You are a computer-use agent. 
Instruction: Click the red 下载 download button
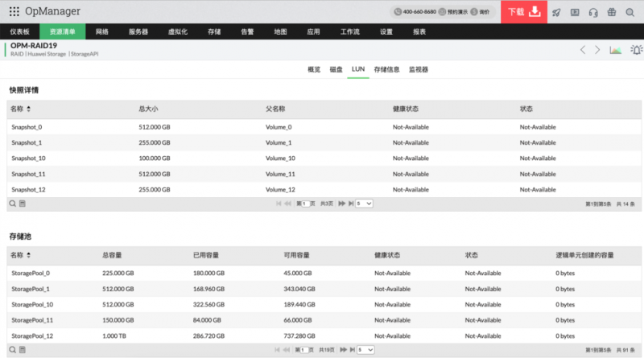(523, 12)
